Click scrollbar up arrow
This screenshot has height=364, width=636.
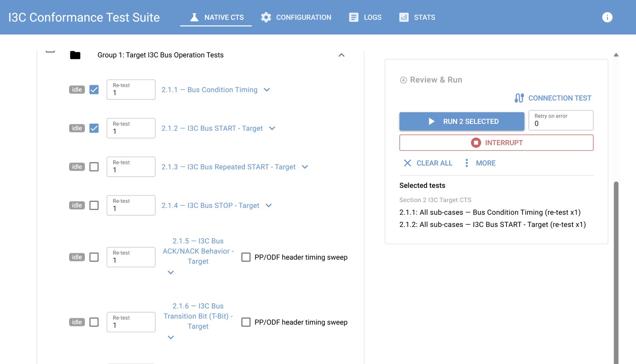pos(616,55)
